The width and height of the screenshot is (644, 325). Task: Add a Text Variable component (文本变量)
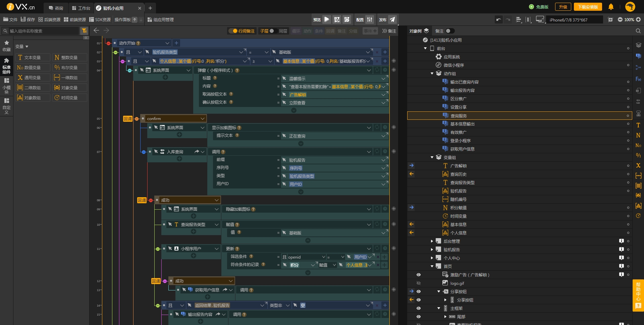click(x=33, y=57)
